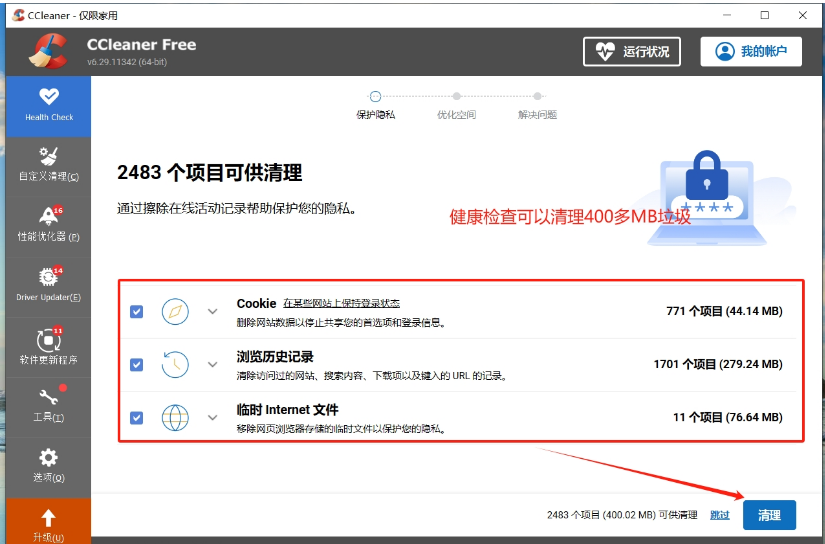Select the 优化空间 step
Screen dimensions: 825x544
coord(456,97)
